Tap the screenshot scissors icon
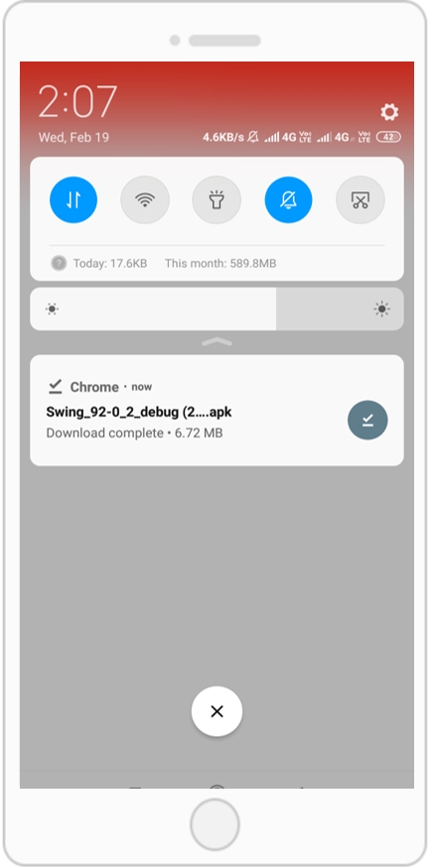 361,199
